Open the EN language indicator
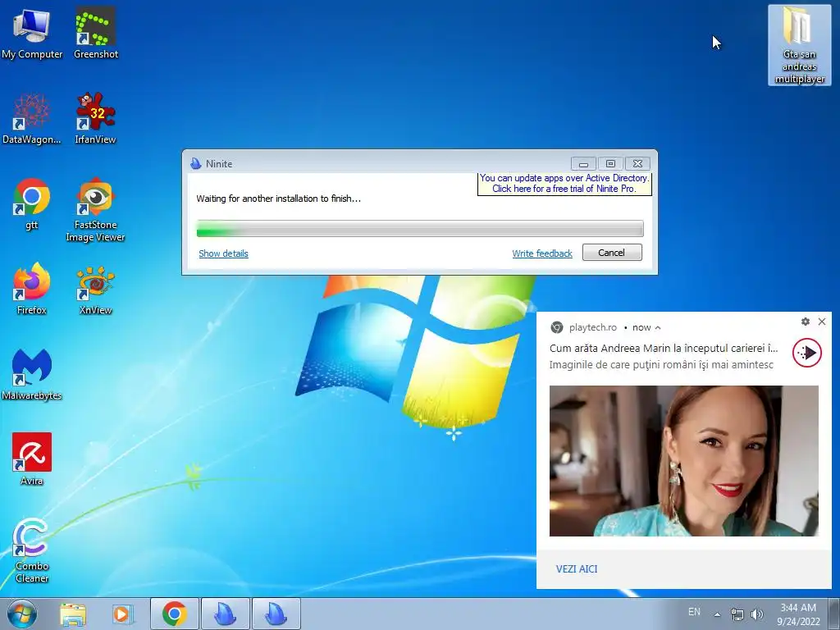Image resolution: width=840 pixels, height=630 pixels. [x=694, y=612]
